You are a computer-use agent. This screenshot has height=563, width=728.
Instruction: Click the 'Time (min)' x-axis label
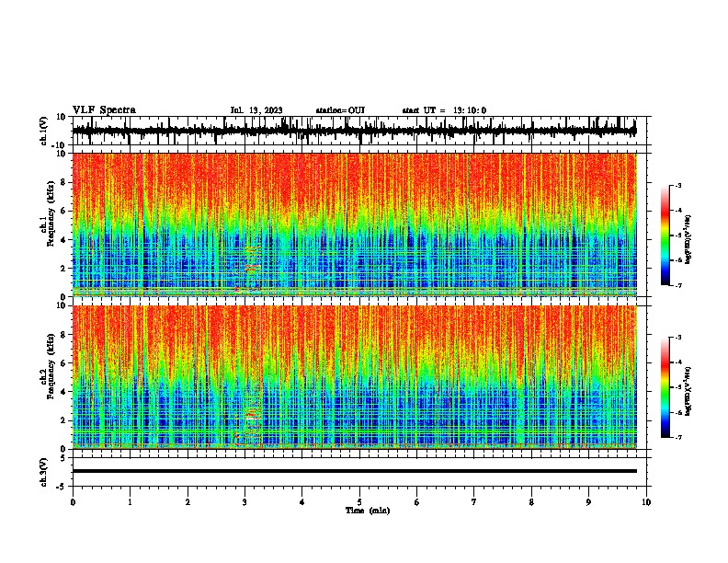coord(368,511)
